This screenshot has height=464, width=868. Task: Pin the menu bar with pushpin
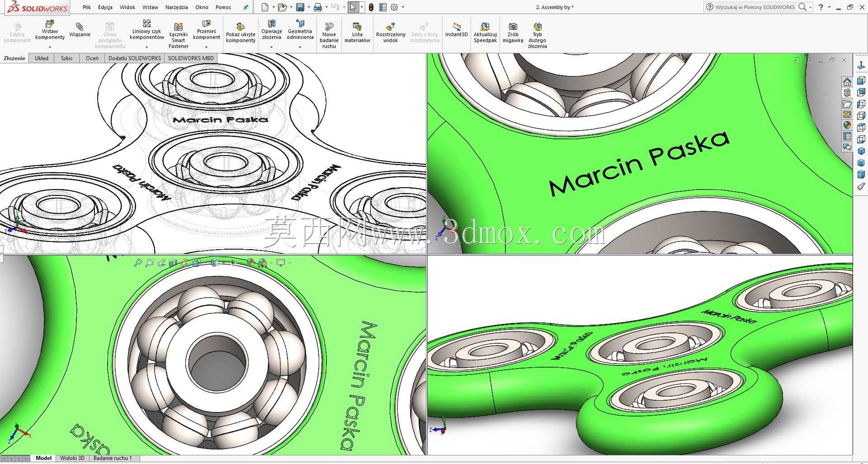(246, 7)
